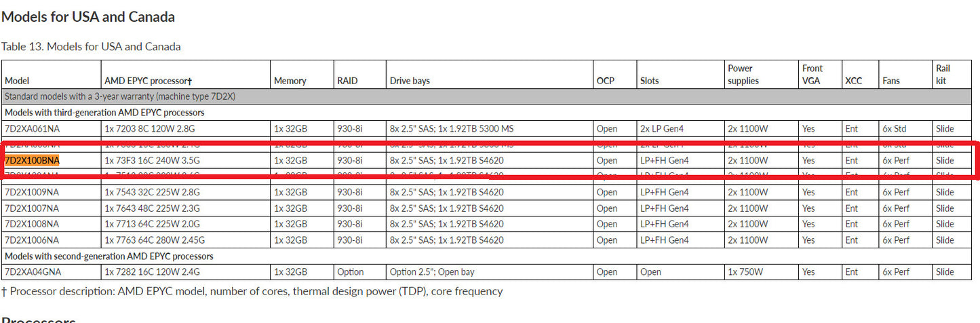Screen dimensions: 980x323
Task: Click the highlighted model 7D2X100BNA
Action: click(x=32, y=161)
